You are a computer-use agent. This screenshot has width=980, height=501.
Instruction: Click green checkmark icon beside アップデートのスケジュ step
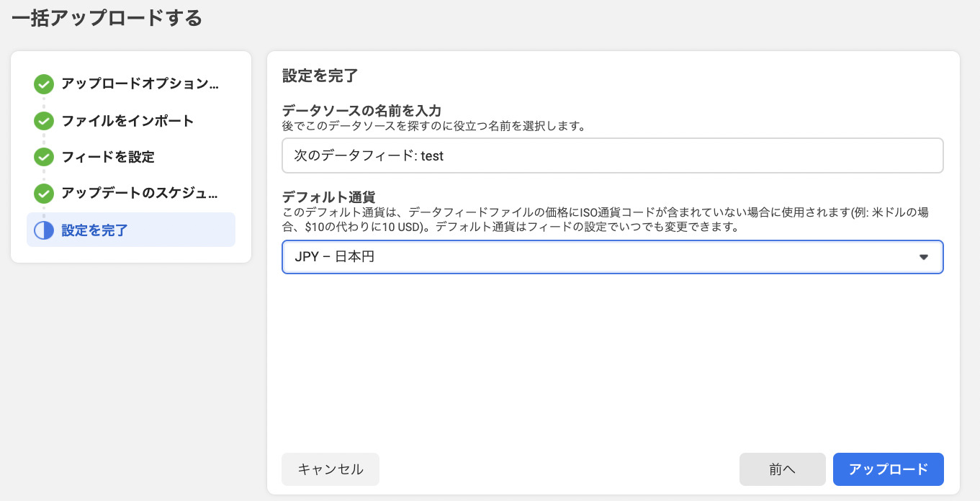tap(44, 194)
